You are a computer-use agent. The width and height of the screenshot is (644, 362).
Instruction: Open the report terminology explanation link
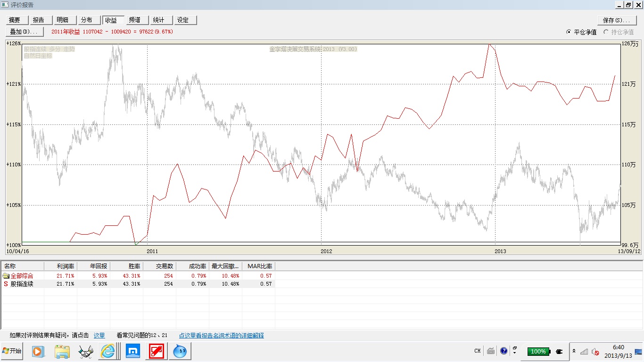point(221,336)
